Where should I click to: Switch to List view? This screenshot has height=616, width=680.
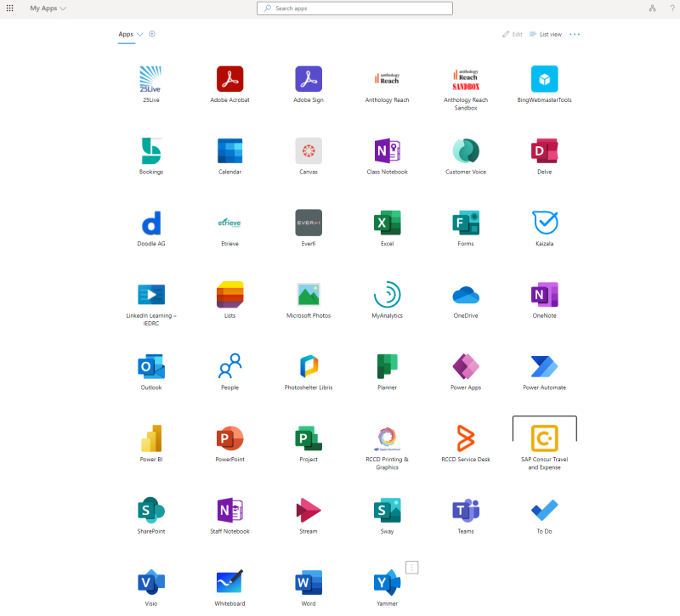click(x=546, y=34)
